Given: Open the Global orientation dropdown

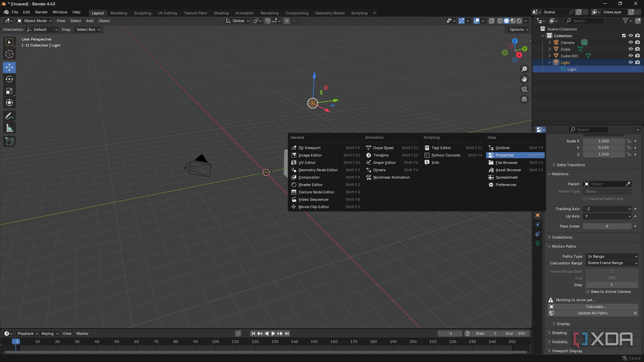Looking at the screenshot, I should pyautogui.click(x=237, y=21).
